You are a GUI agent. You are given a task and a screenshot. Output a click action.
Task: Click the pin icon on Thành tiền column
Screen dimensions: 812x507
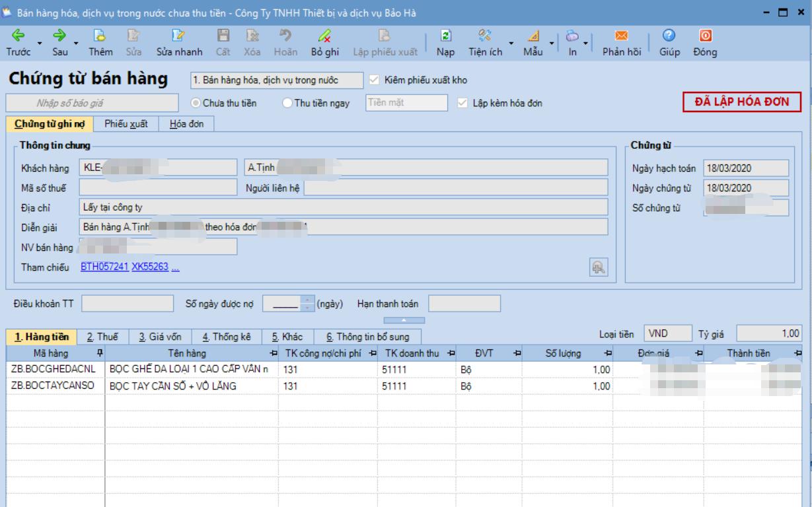click(x=797, y=353)
